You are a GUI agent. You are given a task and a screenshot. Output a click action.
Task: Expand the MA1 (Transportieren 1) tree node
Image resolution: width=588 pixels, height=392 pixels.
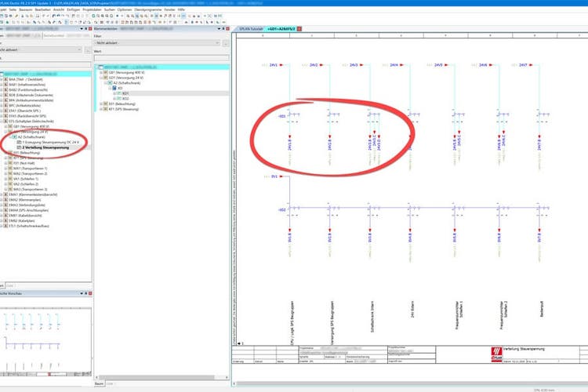[4, 169]
